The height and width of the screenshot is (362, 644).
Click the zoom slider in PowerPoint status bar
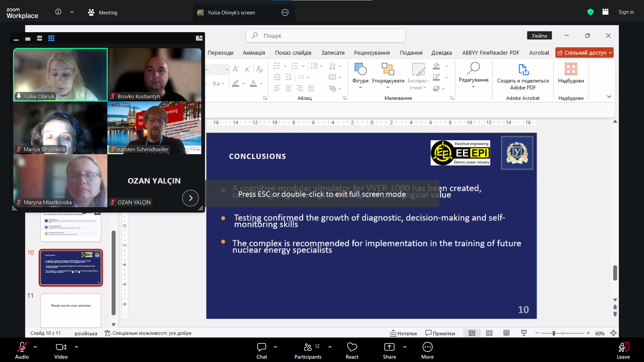562,333
